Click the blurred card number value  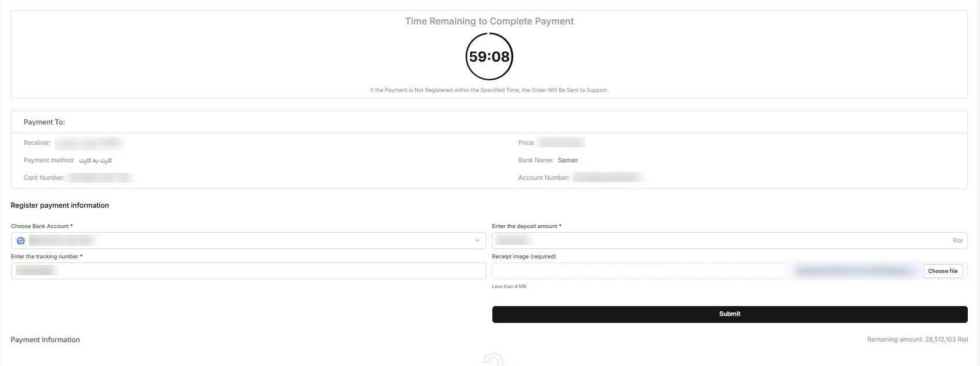click(x=101, y=177)
